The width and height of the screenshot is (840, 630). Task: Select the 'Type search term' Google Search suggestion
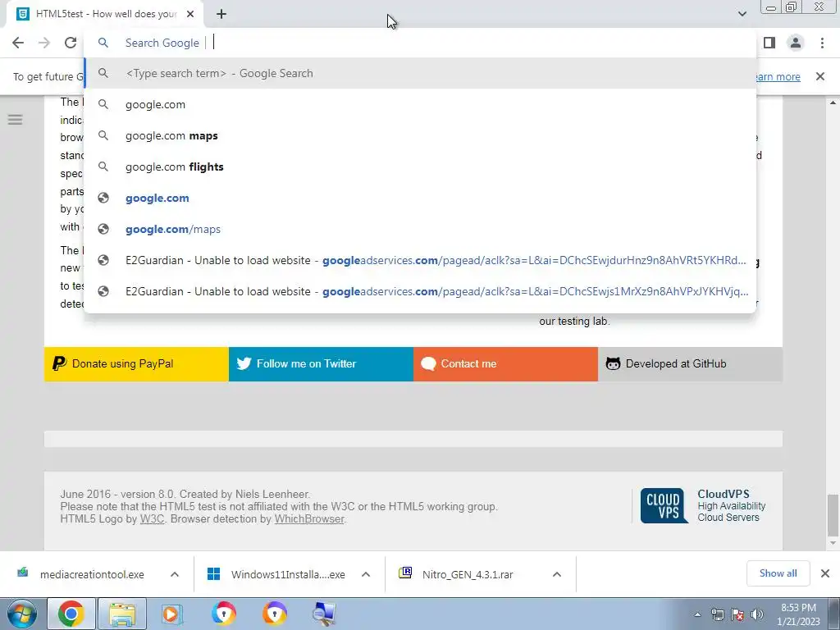[420, 73]
